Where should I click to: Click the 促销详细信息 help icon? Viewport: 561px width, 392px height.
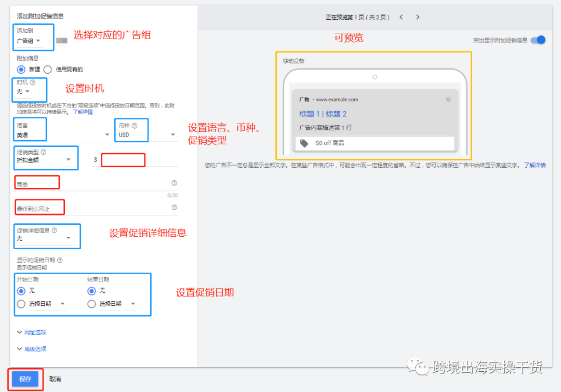click(55, 231)
